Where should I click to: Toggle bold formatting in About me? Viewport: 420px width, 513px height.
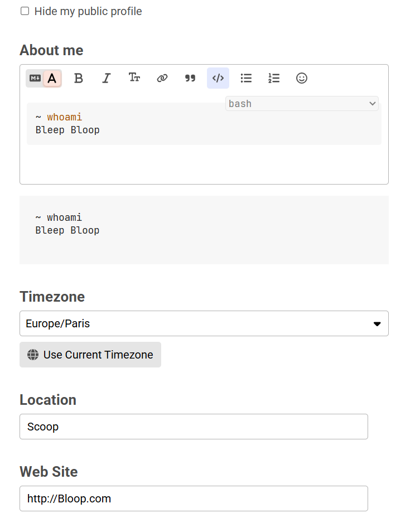tap(79, 79)
